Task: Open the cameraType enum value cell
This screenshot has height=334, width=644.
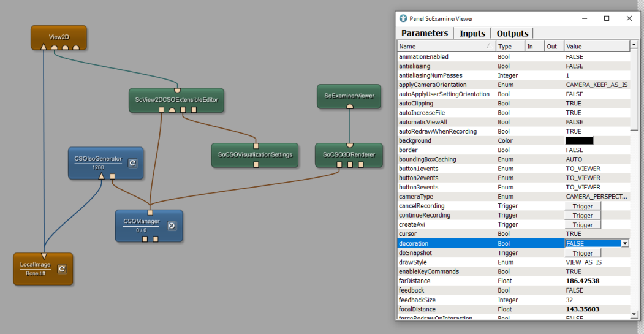Action: pos(596,197)
